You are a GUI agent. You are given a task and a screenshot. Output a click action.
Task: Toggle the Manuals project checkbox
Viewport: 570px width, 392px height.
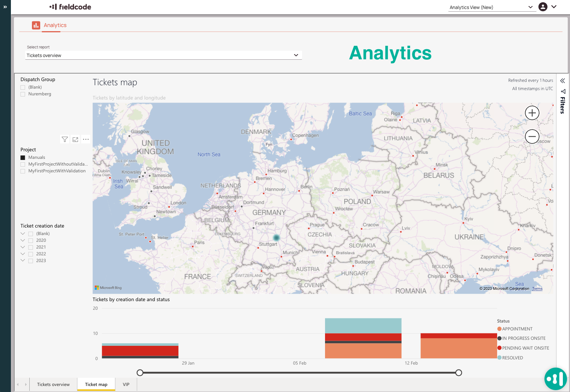click(x=23, y=158)
